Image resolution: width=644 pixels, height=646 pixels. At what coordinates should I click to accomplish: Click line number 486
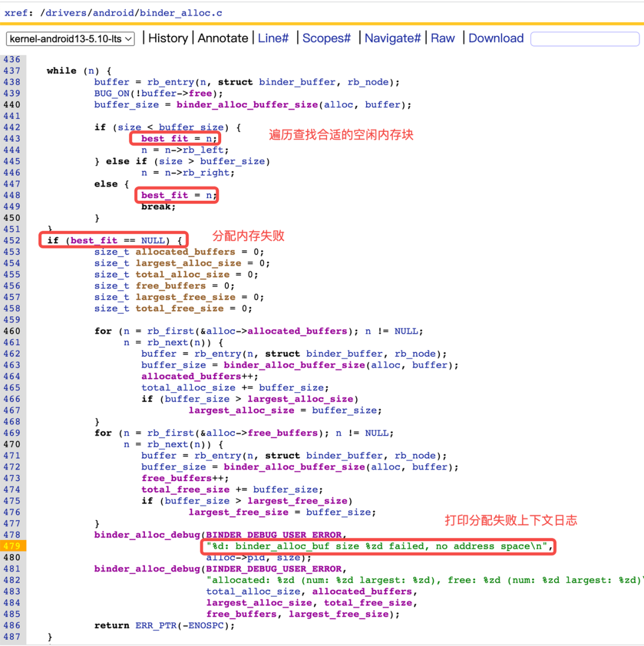pyautogui.click(x=11, y=625)
